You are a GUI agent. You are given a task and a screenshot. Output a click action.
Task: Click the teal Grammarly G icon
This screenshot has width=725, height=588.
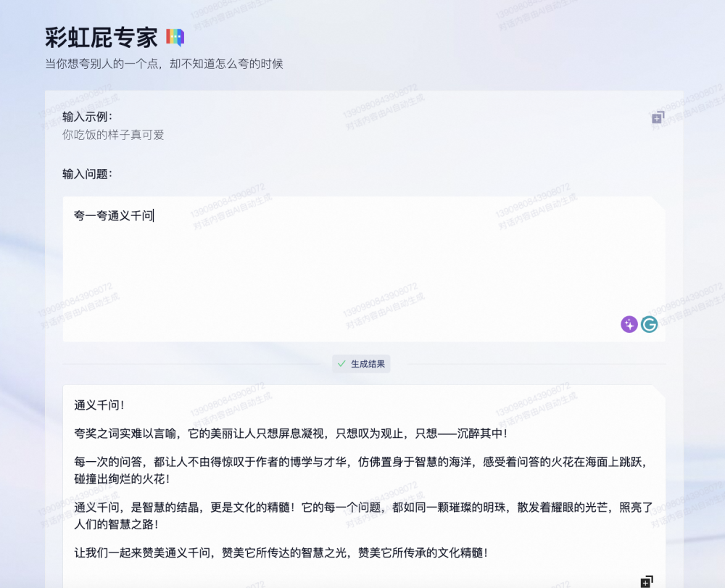[650, 324]
